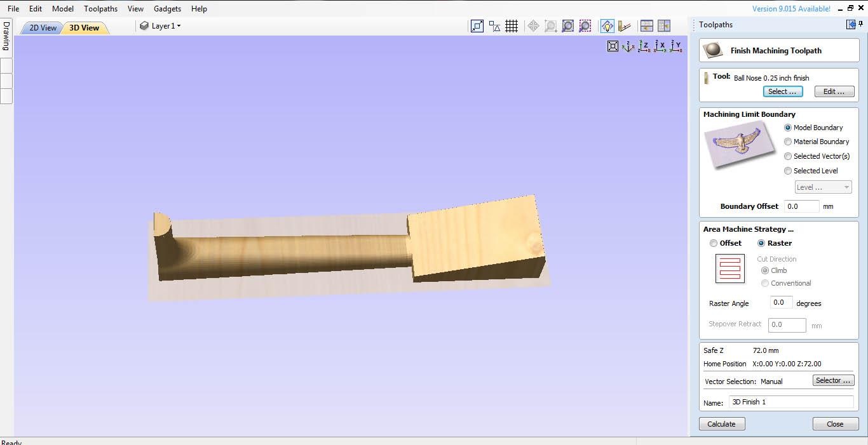Open the Model menu

click(63, 9)
